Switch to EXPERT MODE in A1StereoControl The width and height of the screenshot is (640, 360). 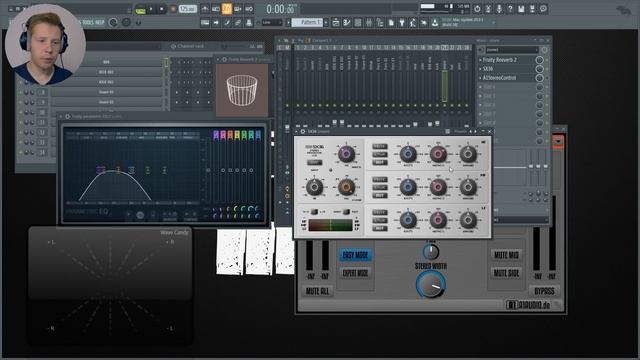tap(356, 273)
